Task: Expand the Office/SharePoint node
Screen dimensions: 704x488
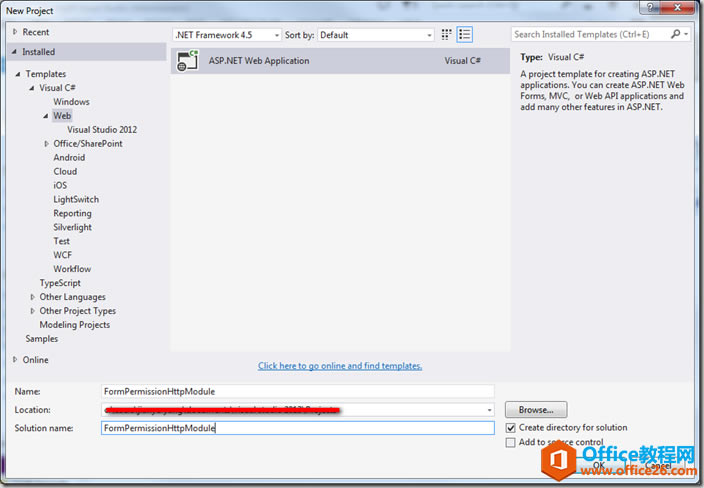Action: [x=46, y=144]
